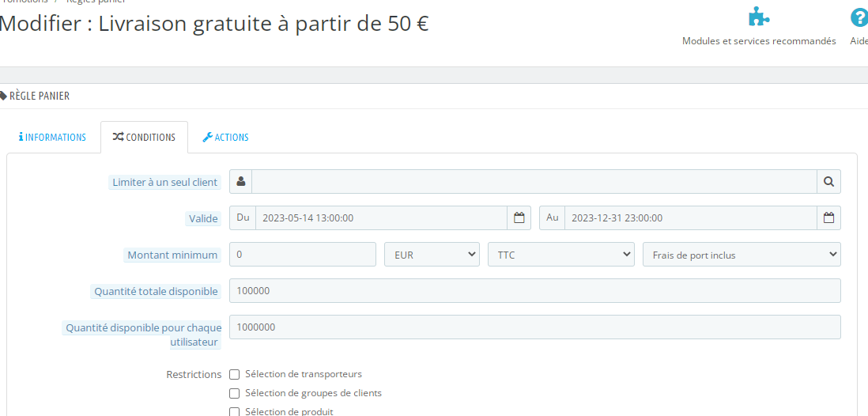
Task: Switch to the Informations tab
Action: pos(53,138)
